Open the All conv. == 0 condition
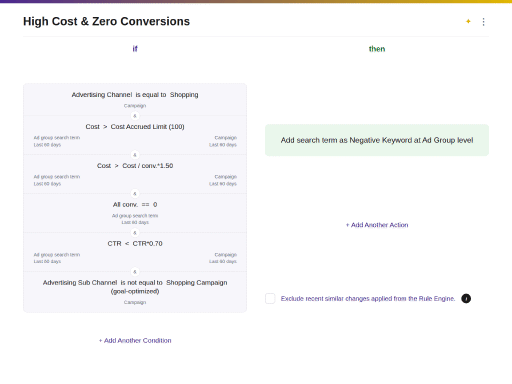 coord(135,213)
